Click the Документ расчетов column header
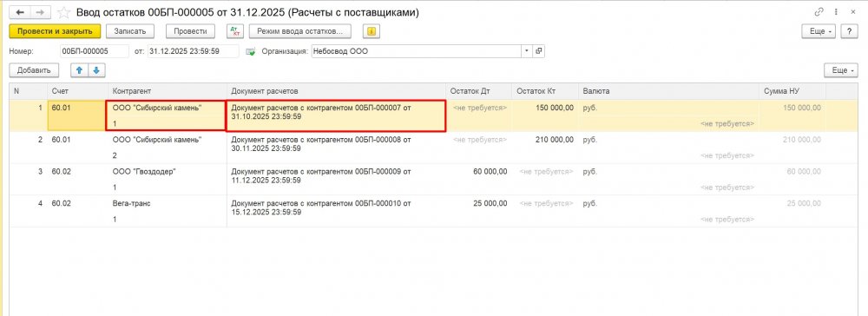The width and height of the screenshot is (868, 316). tap(337, 91)
